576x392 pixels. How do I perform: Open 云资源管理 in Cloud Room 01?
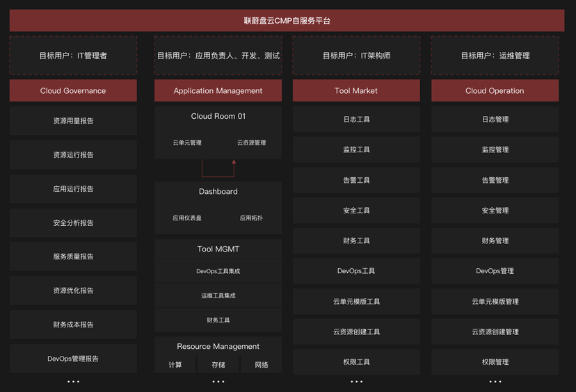(x=251, y=143)
